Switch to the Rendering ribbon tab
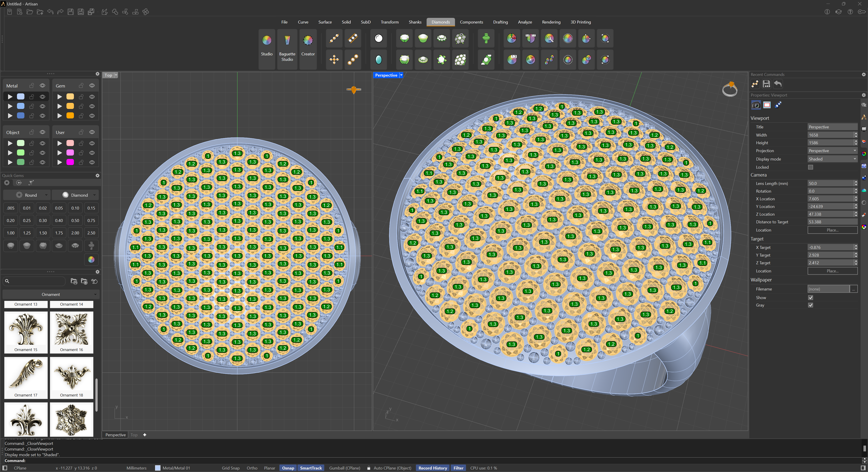Image resolution: width=868 pixels, height=472 pixels. point(551,22)
